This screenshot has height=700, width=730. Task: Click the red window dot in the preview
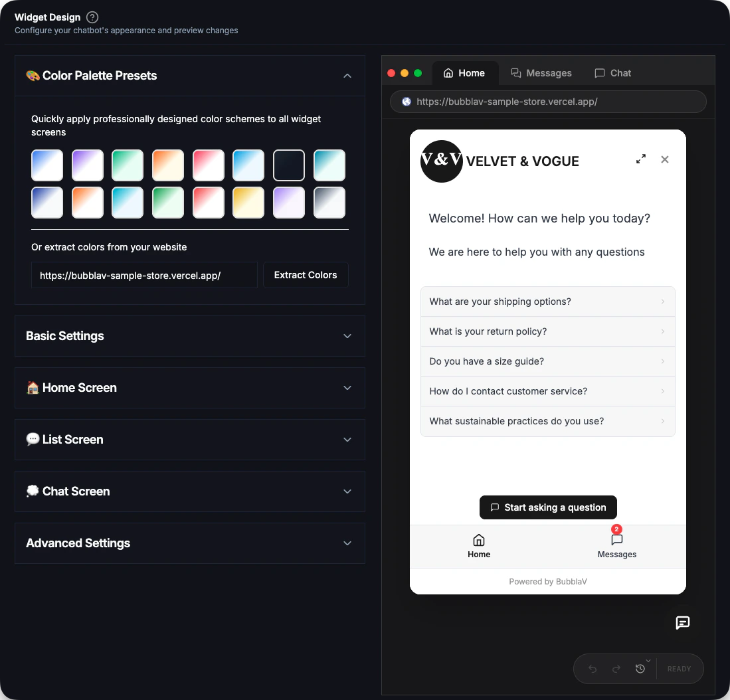click(391, 73)
